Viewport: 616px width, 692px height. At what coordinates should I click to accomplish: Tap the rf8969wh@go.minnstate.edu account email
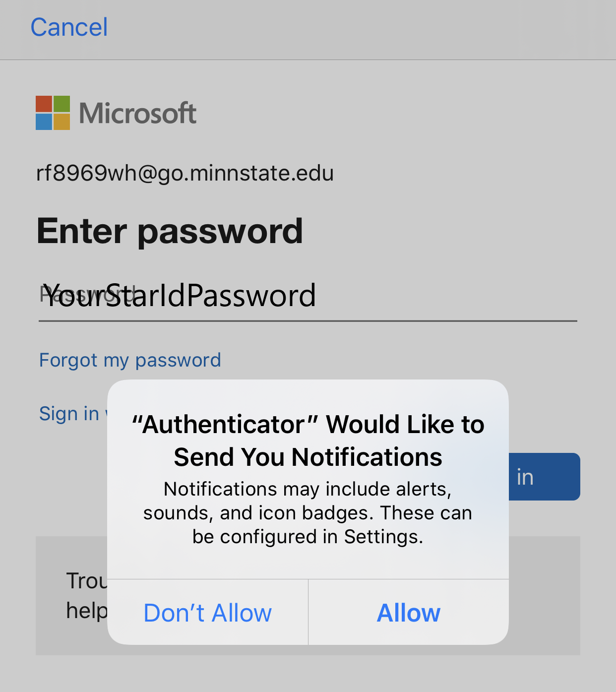coord(185,173)
